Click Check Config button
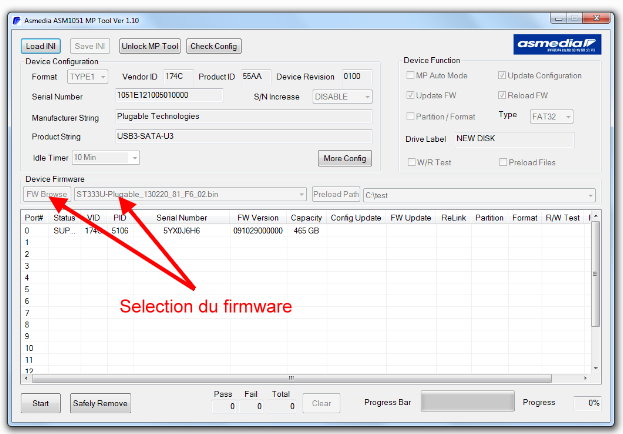 [214, 46]
